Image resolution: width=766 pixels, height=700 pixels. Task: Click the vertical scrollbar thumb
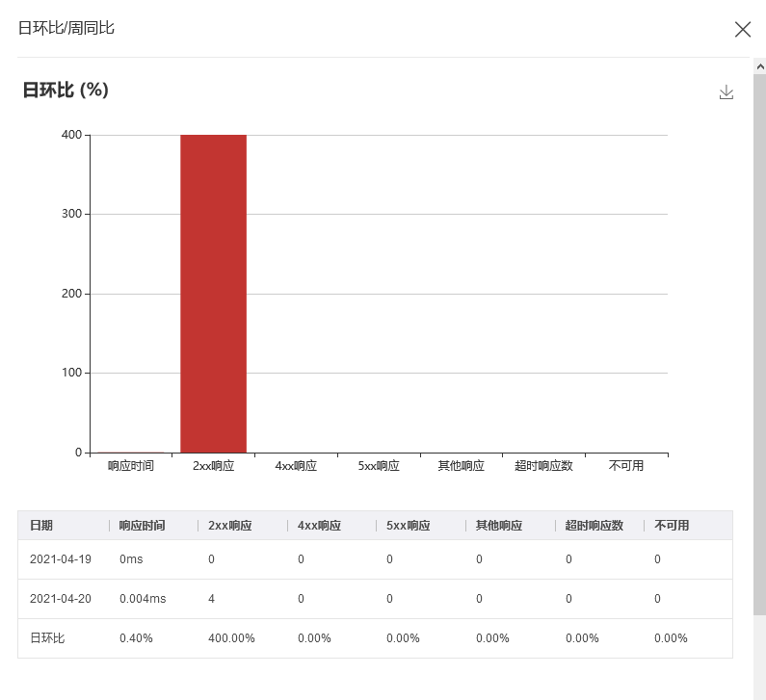click(760, 344)
